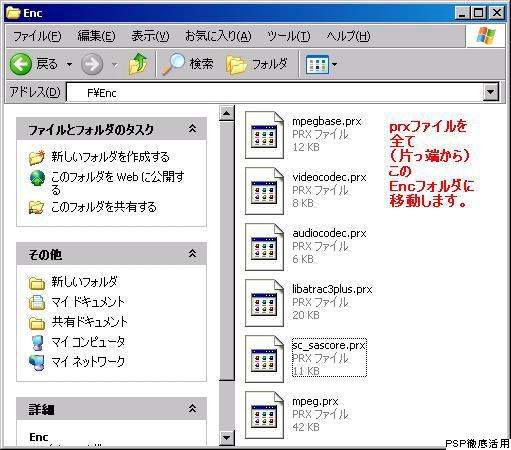Open the ツール(T) menu

(x=289, y=36)
